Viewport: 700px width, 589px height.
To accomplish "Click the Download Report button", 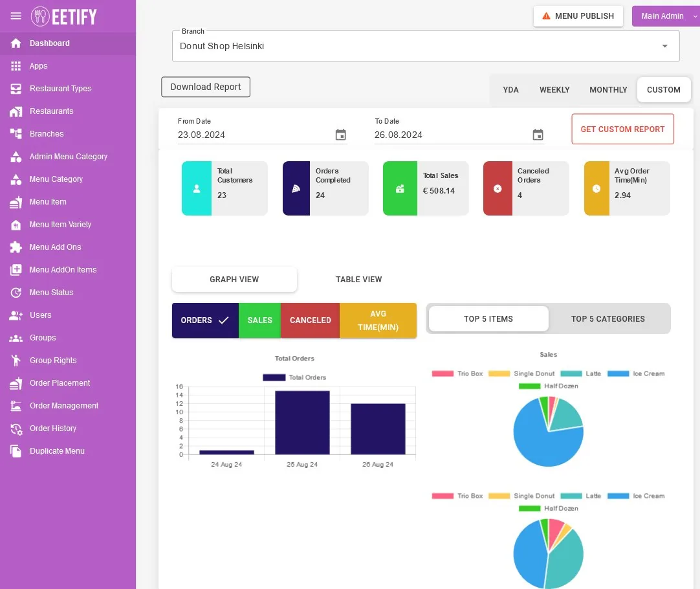I will pos(206,87).
